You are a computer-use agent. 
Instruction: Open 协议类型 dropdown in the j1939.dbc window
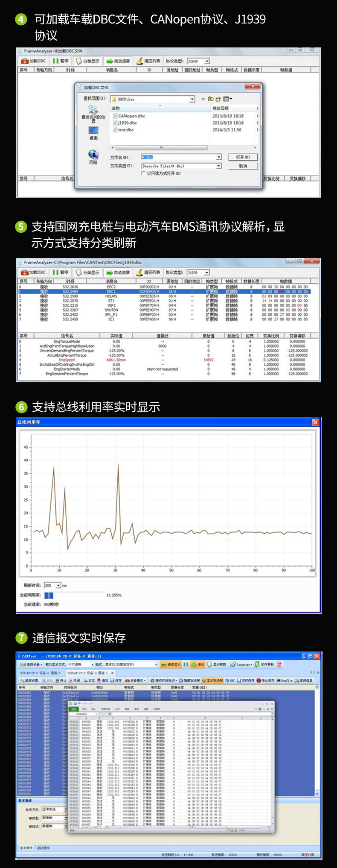coord(207,273)
